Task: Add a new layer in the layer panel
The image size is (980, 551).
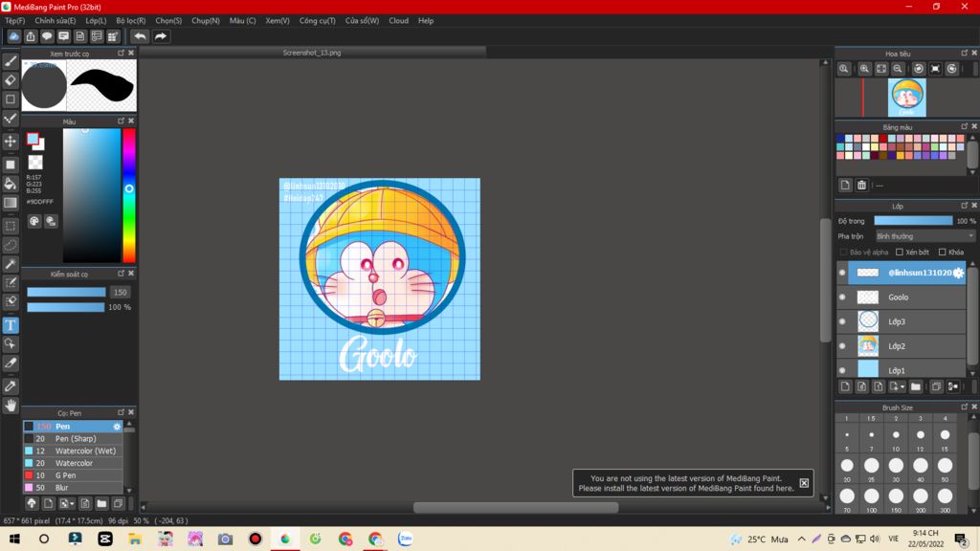Action: pos(846,386)
